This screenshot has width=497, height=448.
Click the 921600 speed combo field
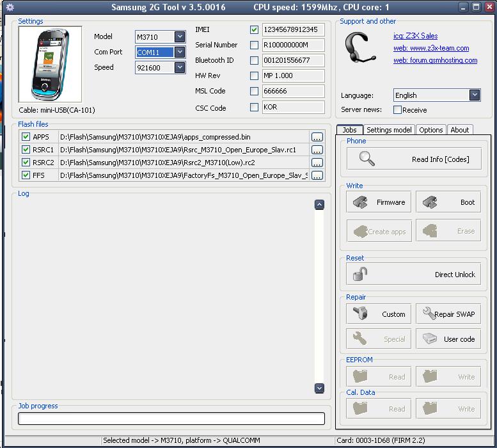(x=160, y=67)
